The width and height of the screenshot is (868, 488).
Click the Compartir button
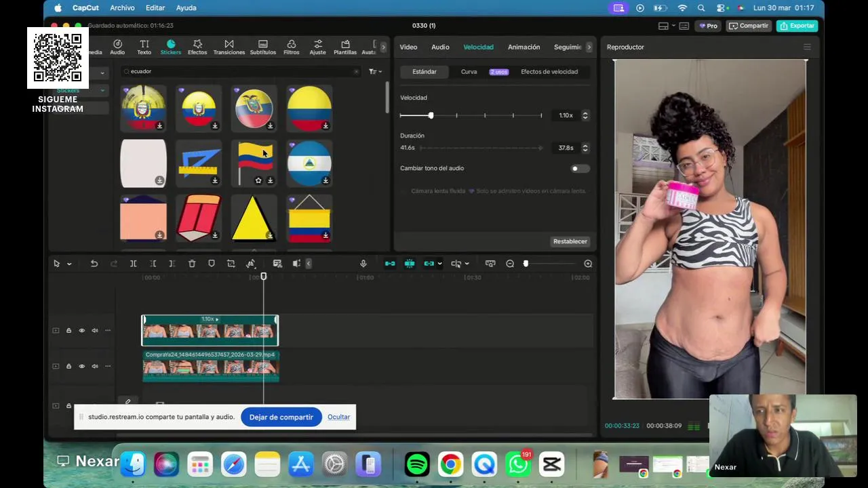coord(749,26)
